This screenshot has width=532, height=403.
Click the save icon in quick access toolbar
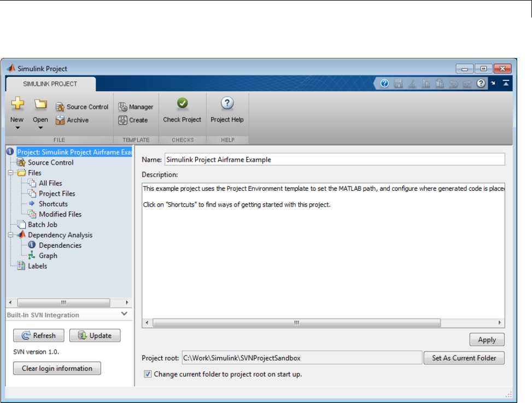[x=399, y=84]
